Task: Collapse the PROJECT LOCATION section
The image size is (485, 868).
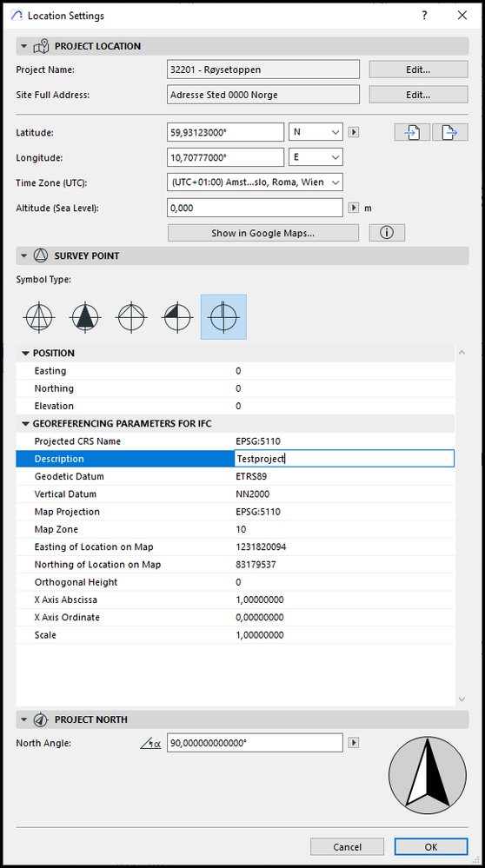Action: tap(23, 47)
